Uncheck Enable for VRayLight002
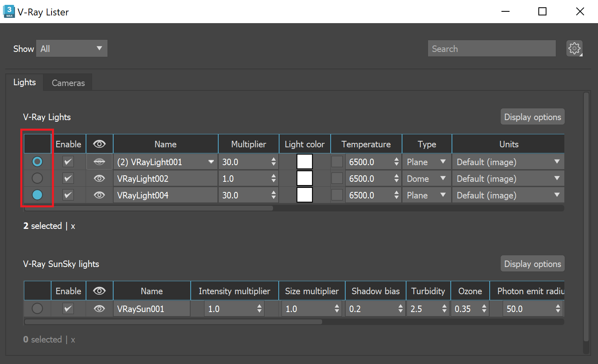The height and width of the screenshot is (364, 598). pos(68,179)
